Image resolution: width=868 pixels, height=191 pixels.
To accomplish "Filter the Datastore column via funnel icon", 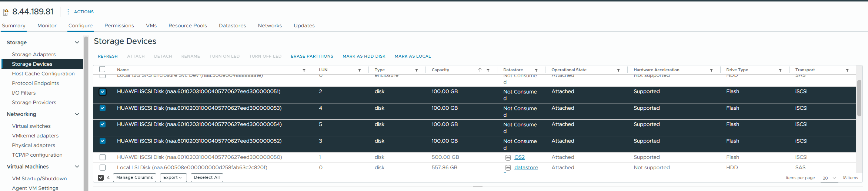I will [536, 70].
